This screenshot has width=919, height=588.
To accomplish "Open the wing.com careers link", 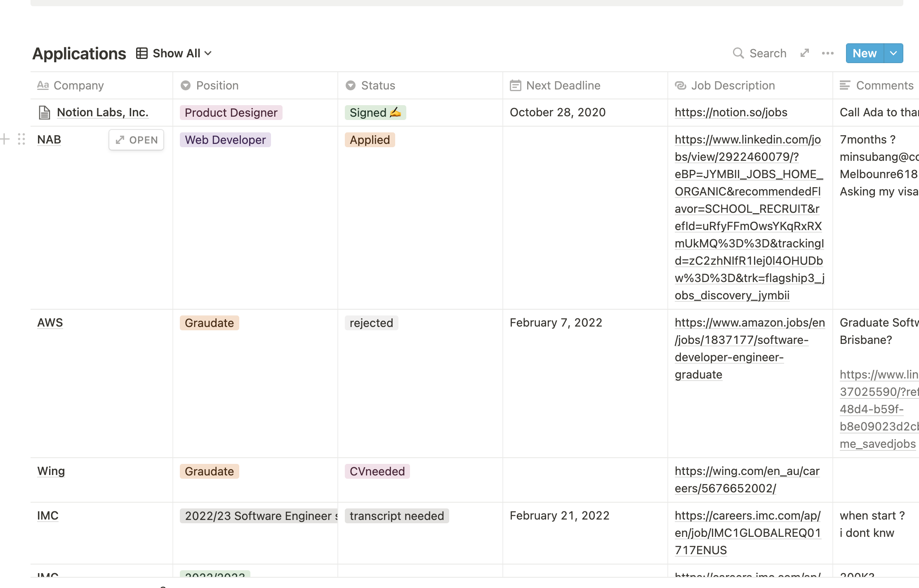I will coord(747,480).
